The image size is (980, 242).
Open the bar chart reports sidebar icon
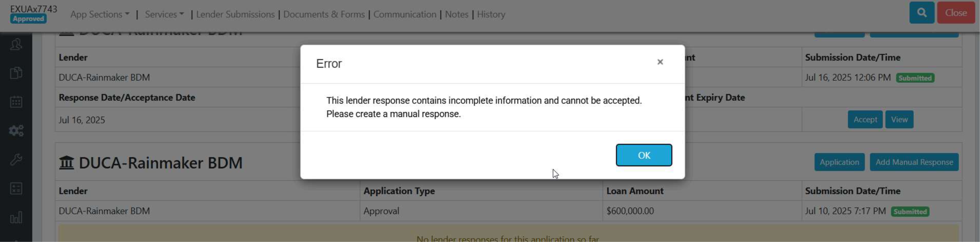coord(16,217)
